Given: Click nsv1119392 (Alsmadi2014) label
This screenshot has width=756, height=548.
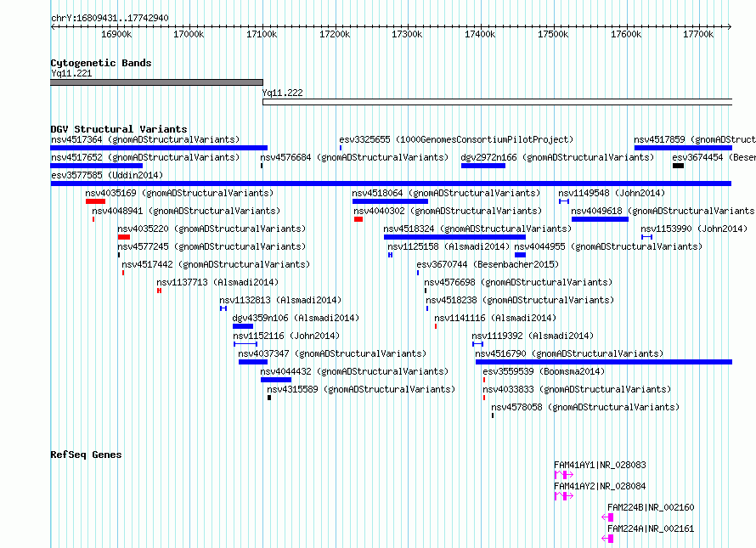Looking at the screenshot, I should click(x=533, y=336).
